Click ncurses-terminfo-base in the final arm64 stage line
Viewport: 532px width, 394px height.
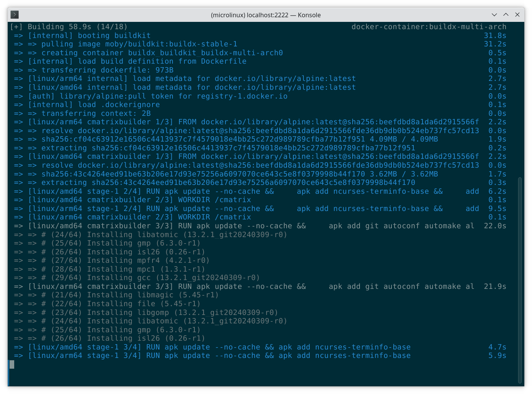coord(363,356)
